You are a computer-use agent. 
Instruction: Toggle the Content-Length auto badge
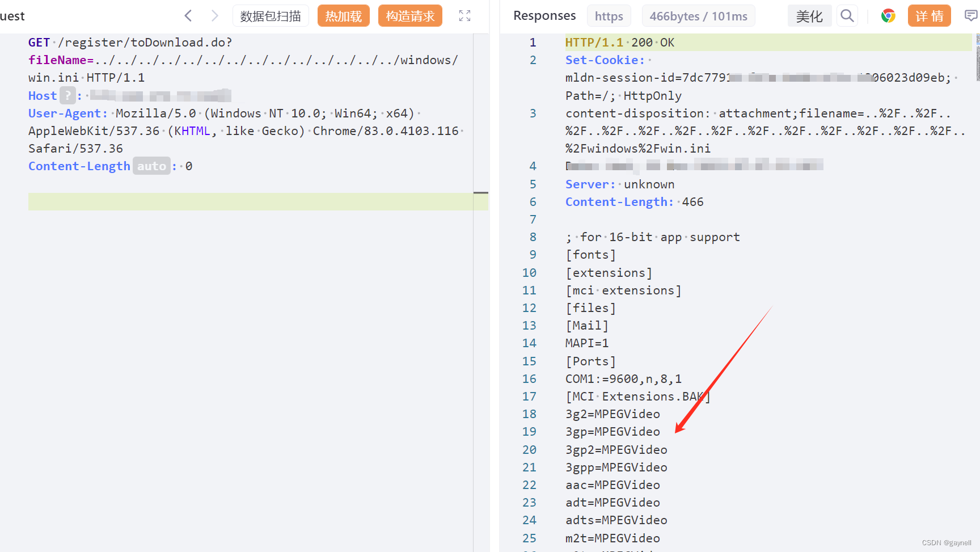[151, 166]
